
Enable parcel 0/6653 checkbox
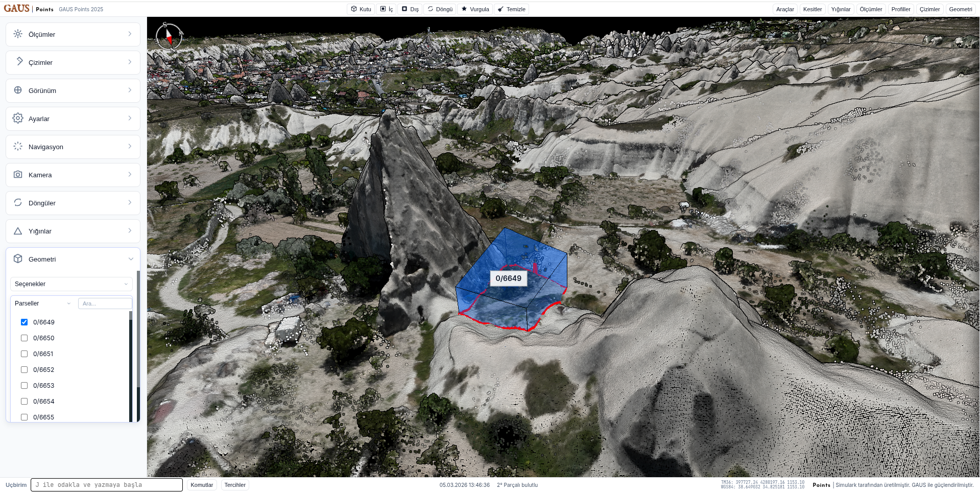click(x=24, y=385)
